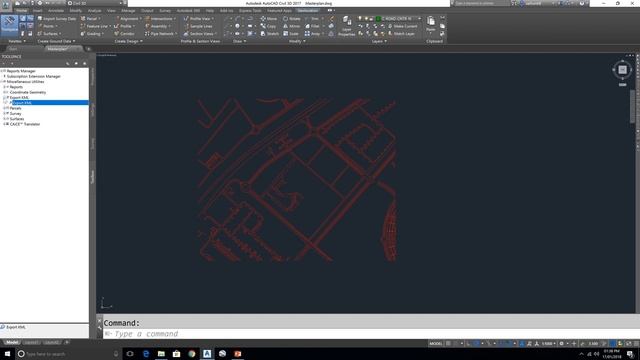The height and width of the screenshot is (360, 640).
Task: Open the Analyze ribbon tab
Action: coord(94,11)
